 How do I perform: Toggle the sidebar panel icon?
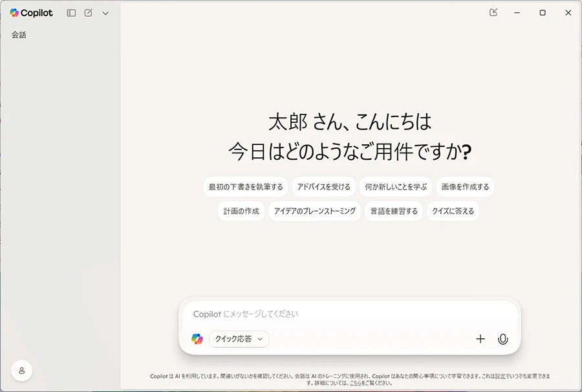pos(71,13)
